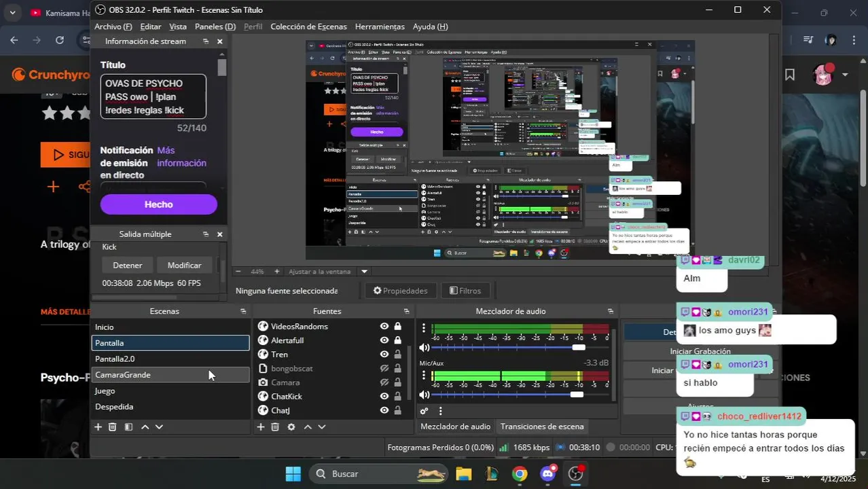Screen dimensions: 868x489
Task: Float the Información de stream dock
Action: coord(206,41)
